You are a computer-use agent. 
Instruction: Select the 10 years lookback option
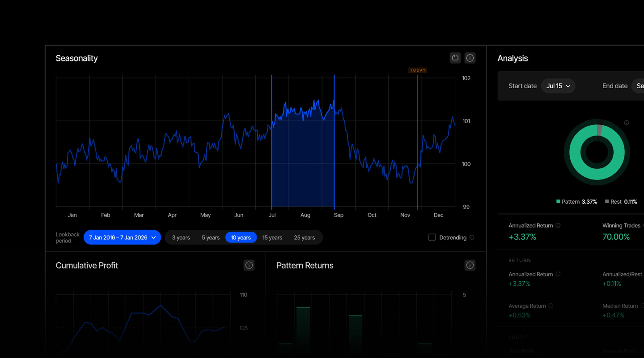(241, 237)
